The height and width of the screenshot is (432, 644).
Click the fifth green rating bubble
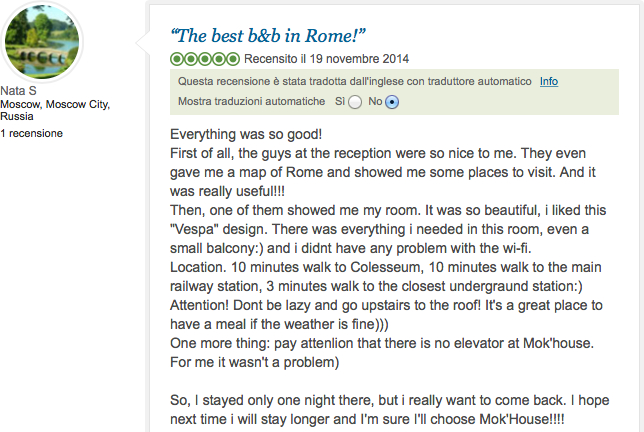click(233, 59)
